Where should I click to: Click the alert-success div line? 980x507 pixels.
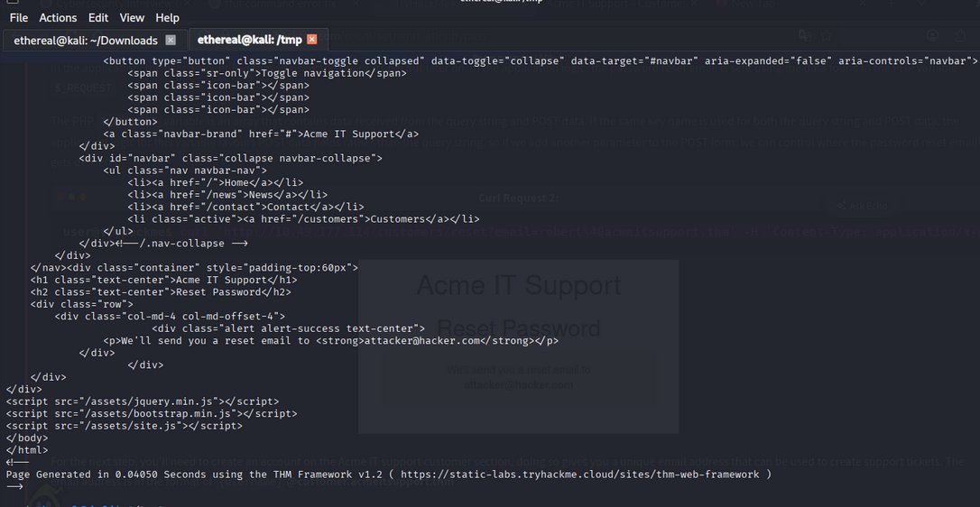pyautogui.click(x=289, y=329)
